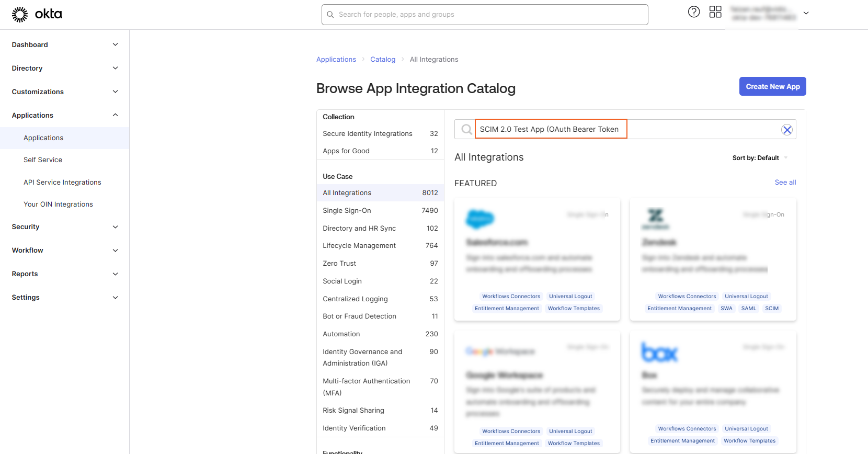
Task: Click the Salesforce cloud logo
Action: (479, 219)
